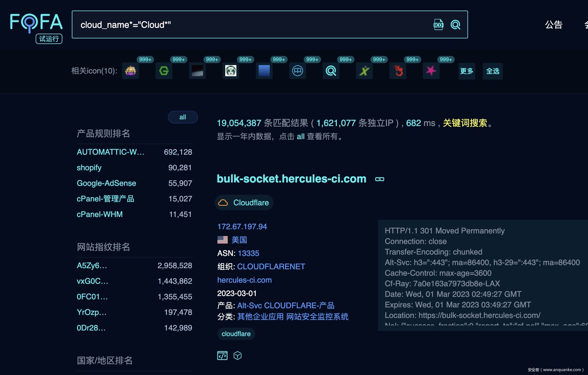This screenshot has width=588, height=375.
Task: Click into the search query input field
Action: pos(251,25)
